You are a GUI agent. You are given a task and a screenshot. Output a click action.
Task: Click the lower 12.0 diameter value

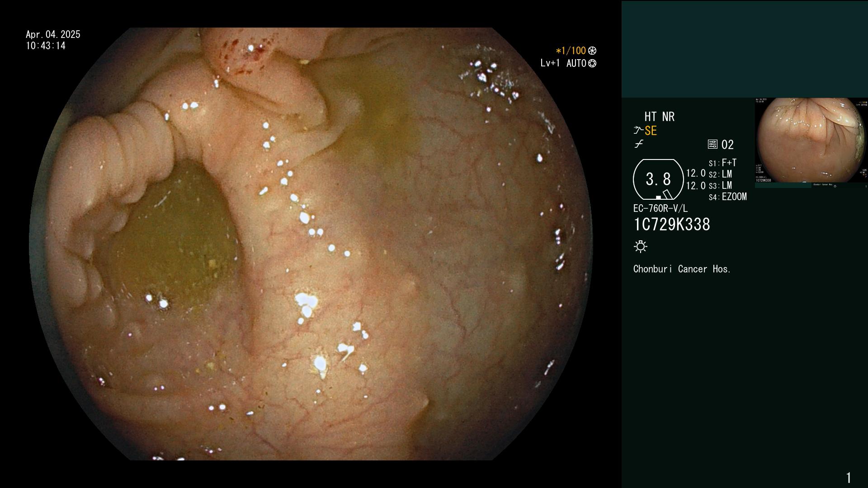(x=696, y=186)
